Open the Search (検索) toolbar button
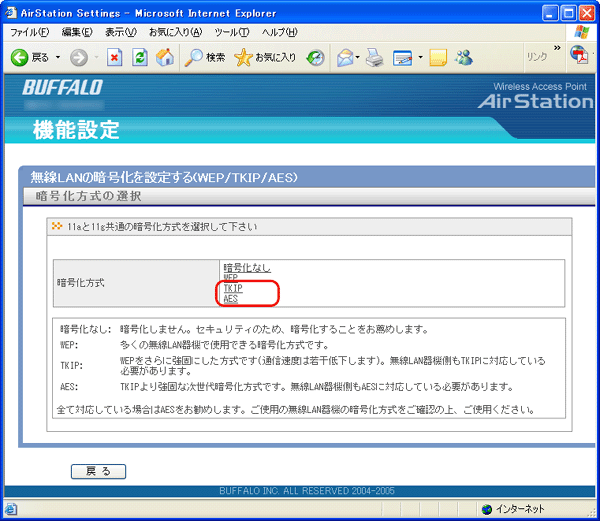600x521 pixels. [205, 57]
